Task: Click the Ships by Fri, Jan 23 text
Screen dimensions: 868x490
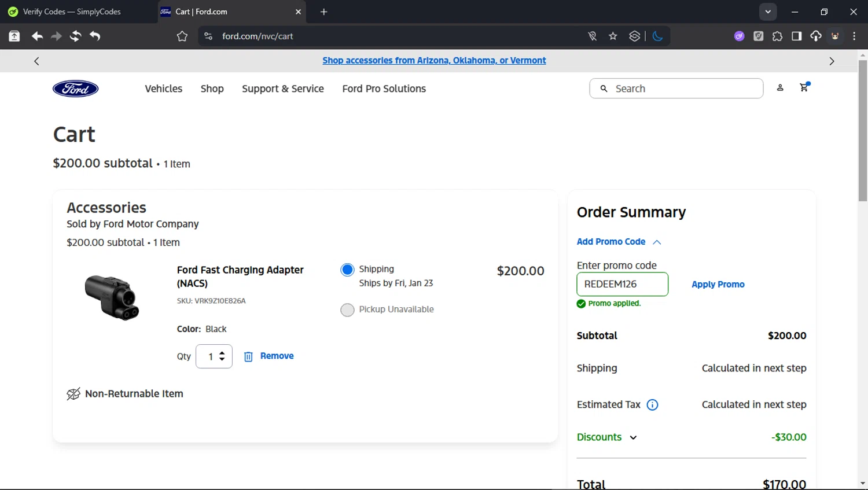Action: tap(396, 283)
